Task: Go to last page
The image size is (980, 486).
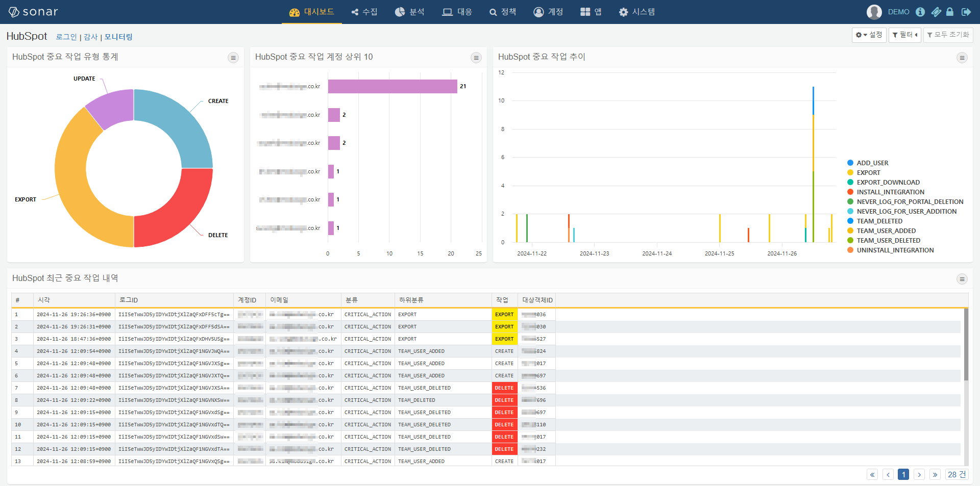Action: click(935, 474)
